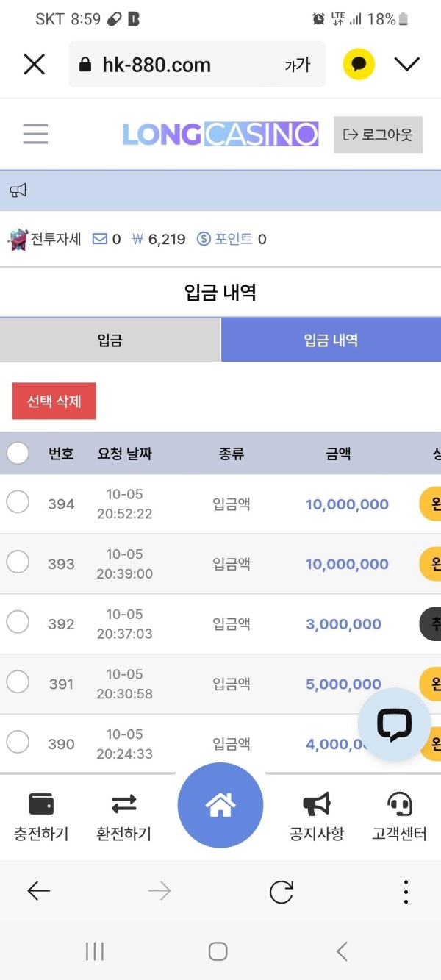Open 고객센터 headset icon
Image resolution: width=441 pixels, height=980 pixels.
399,804
